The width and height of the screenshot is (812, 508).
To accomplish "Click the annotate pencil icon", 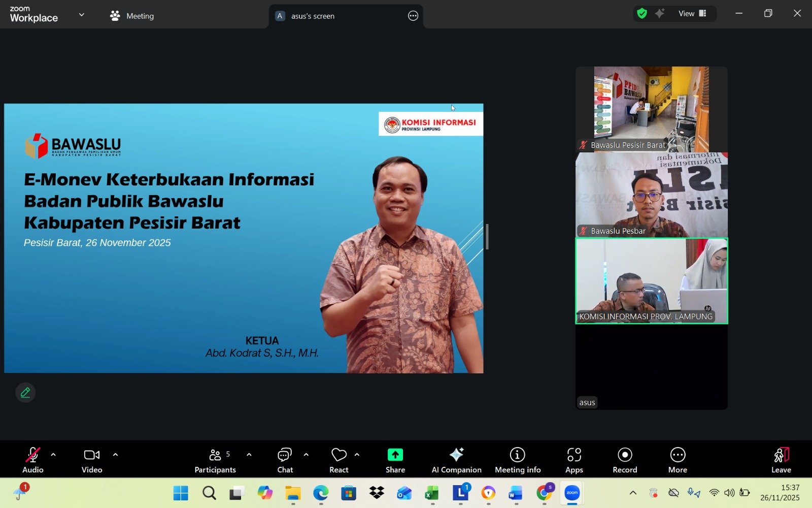I will (x=25, y=392).
